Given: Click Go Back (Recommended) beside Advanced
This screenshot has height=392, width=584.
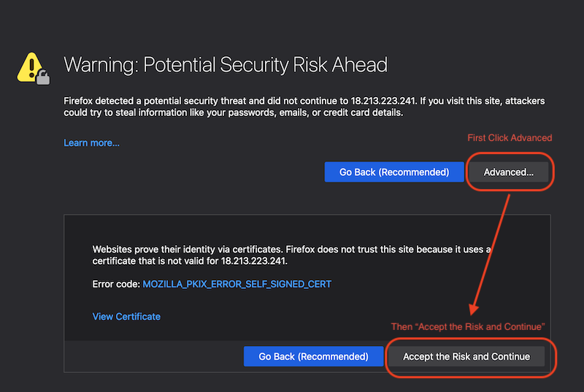Looking at the screenshot, I should point(394,172).
